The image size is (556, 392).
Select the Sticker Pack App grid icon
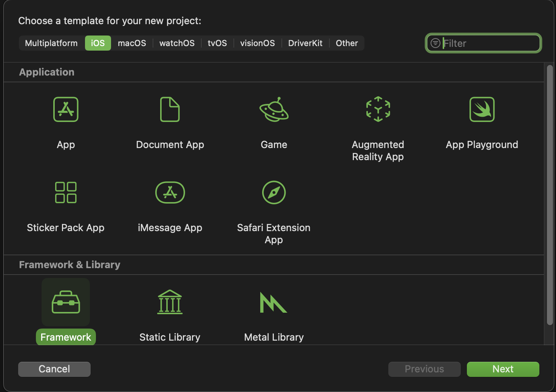(66, 193)
